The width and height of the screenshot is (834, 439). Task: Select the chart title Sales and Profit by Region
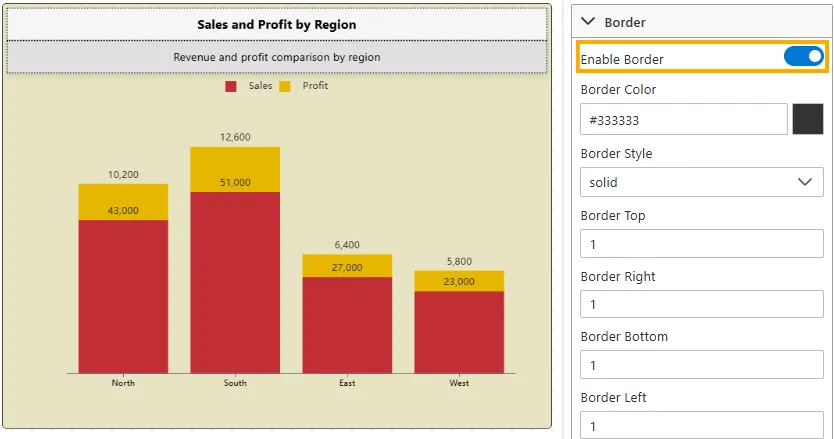tap(277, 24)
